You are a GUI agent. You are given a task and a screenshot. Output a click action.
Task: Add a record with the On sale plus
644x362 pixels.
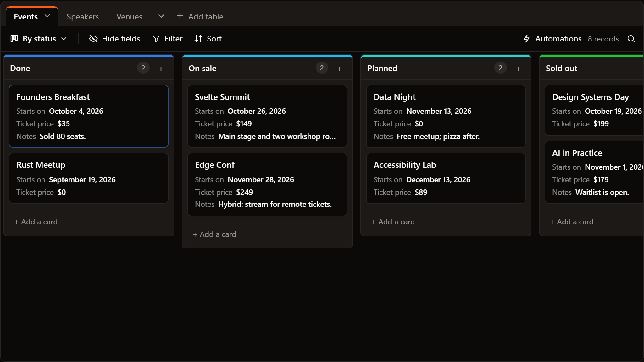coord(340,69)
